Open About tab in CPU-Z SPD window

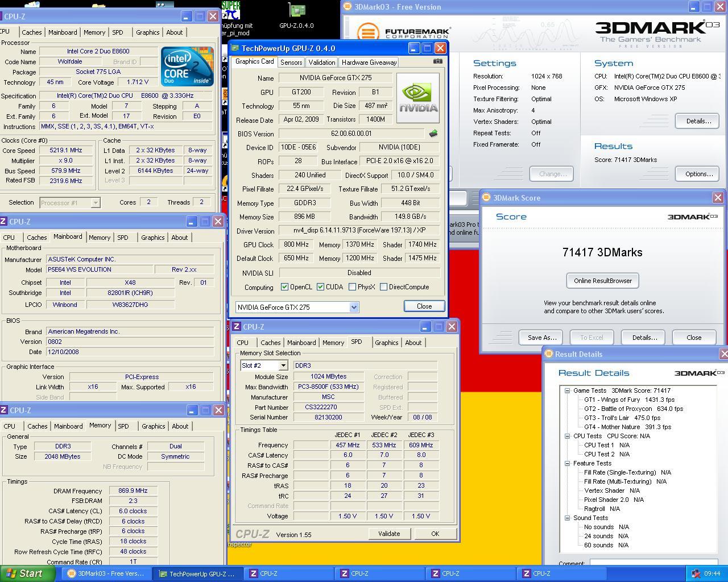click(413, 343)
